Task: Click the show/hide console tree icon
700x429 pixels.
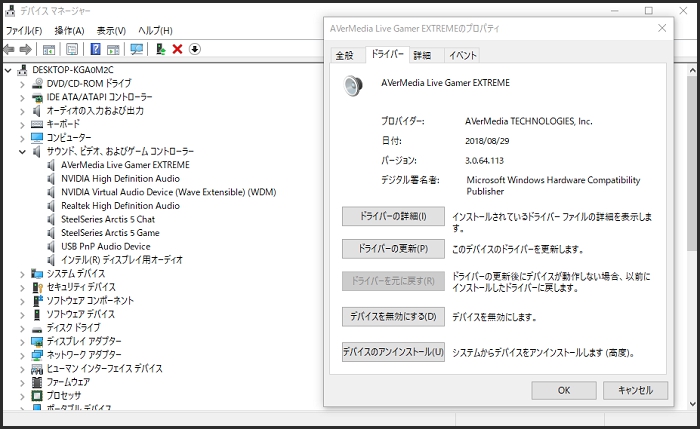Action: click(49, 49)
